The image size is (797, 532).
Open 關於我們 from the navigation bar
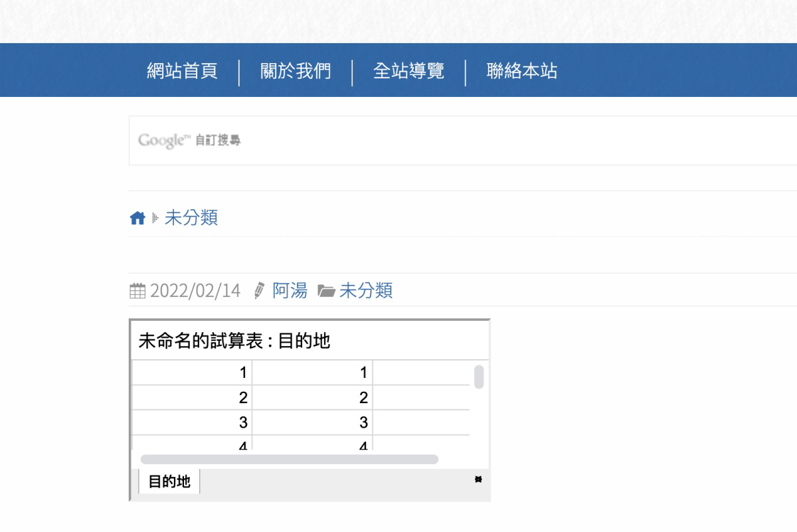[296, 70]
